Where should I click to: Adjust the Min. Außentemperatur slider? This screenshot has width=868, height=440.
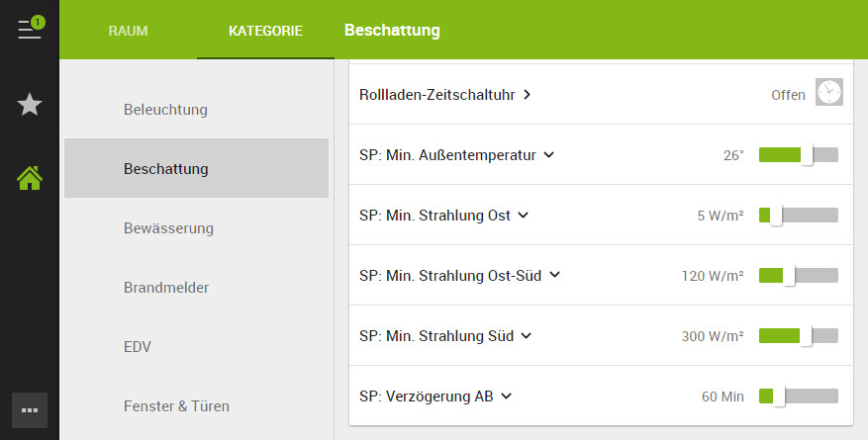pyautogui.click(x=798, y=155)
